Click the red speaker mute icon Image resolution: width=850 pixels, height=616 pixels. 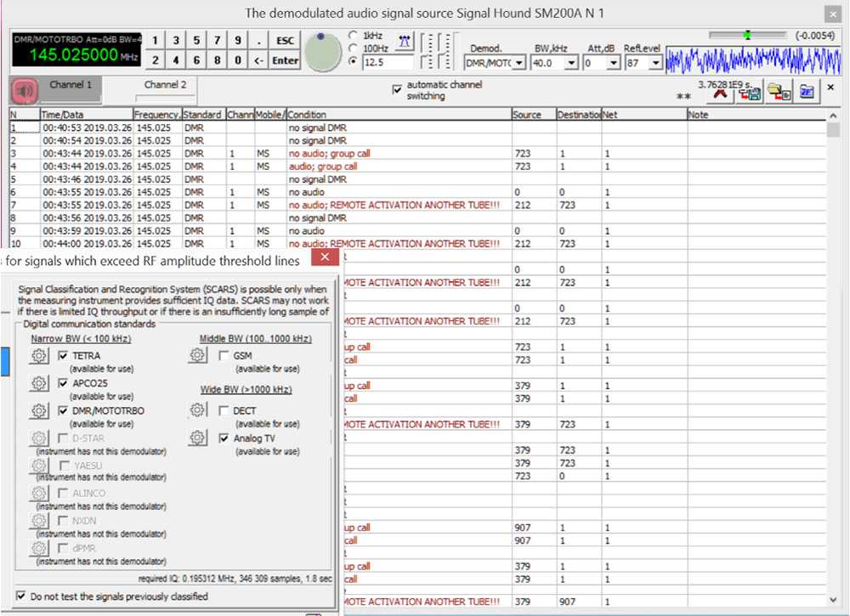[26, 90]
